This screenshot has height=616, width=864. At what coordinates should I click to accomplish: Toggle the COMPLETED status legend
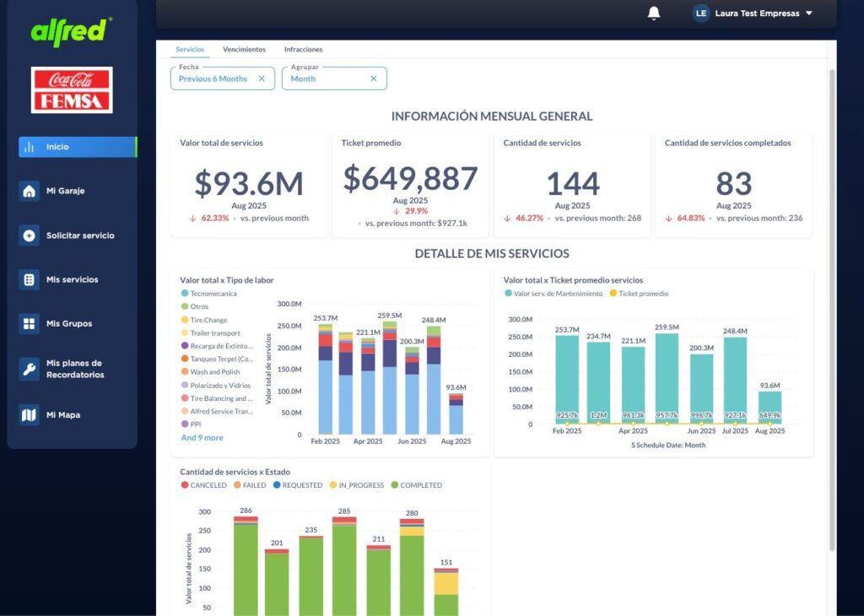416,485
